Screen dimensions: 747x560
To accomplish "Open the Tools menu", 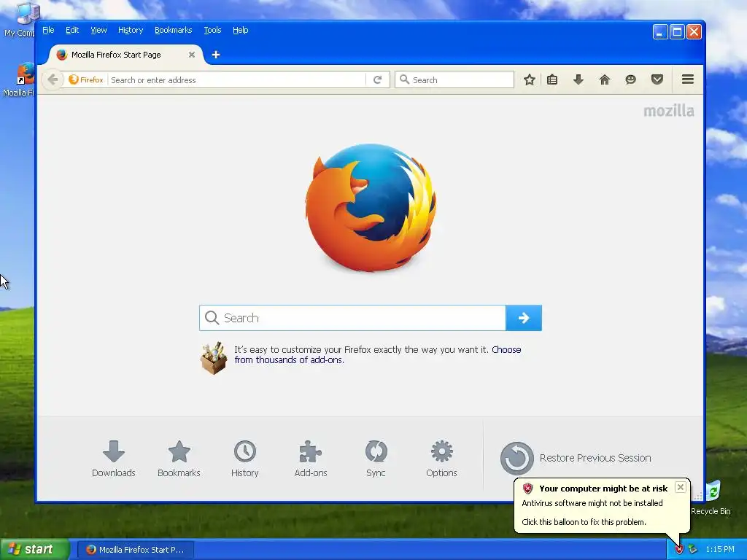I will (212, 30).
